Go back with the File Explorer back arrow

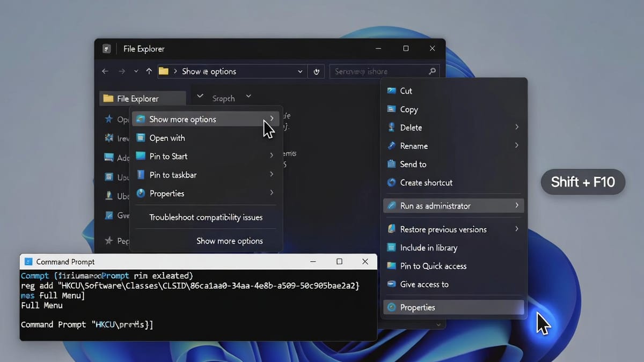point(105,71)
